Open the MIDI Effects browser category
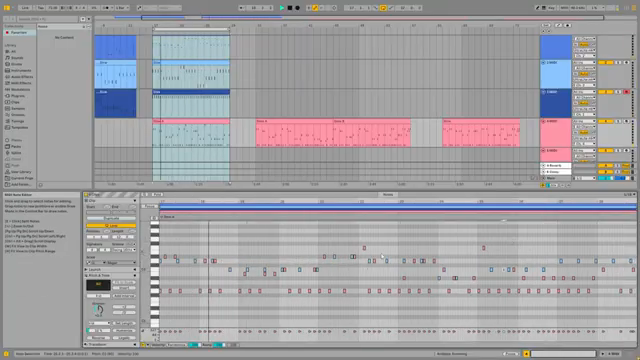Viewport: 640px width, 360px height. (21, 83)
